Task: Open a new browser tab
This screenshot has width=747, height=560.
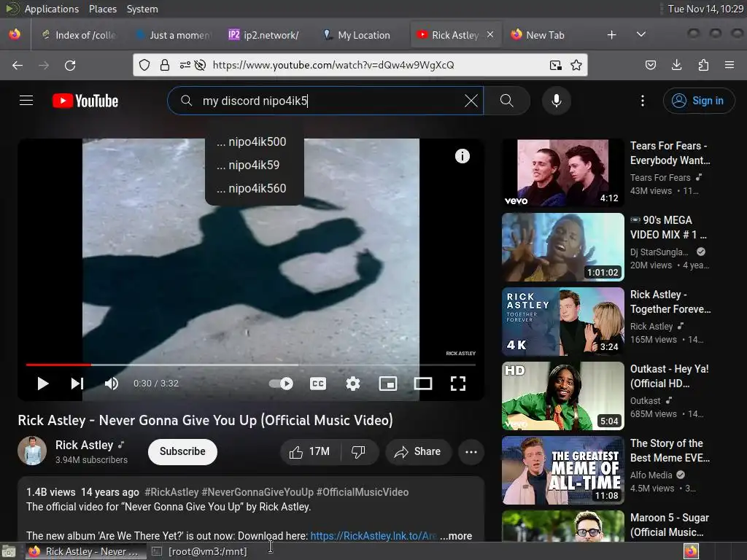Action: pos(612,35)
